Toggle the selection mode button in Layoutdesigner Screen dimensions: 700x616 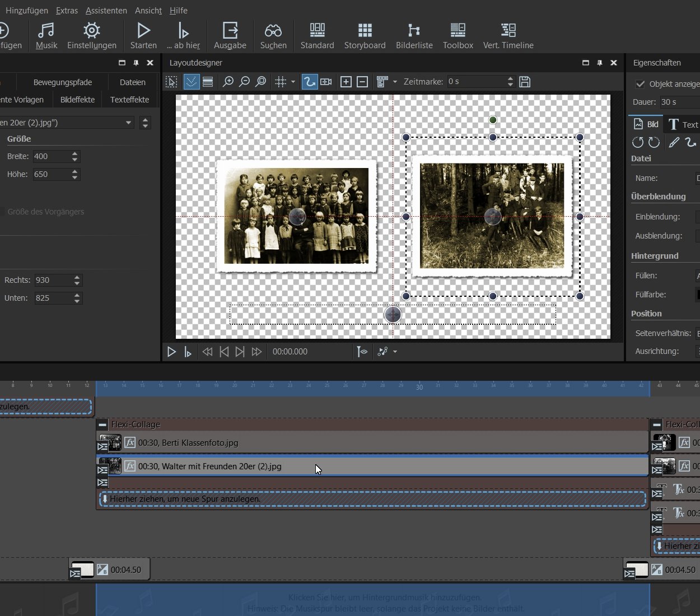172,82
